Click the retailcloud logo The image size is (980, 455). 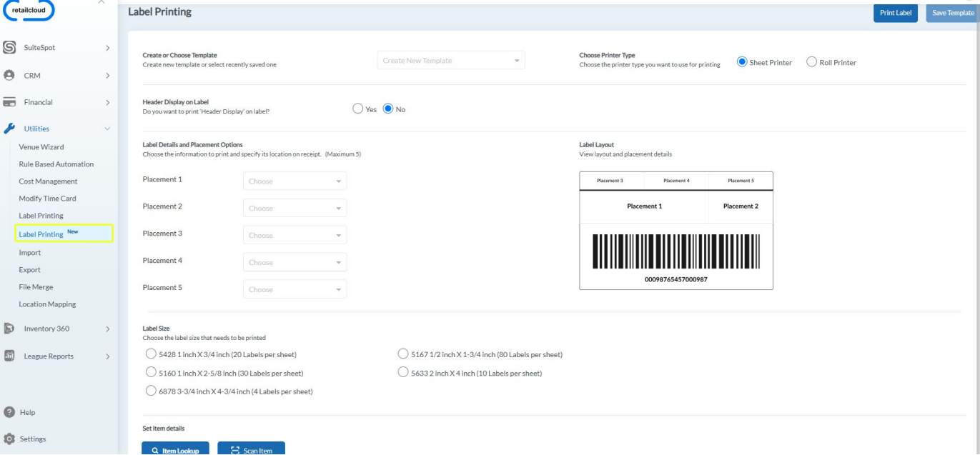click(x=29, y=10)
